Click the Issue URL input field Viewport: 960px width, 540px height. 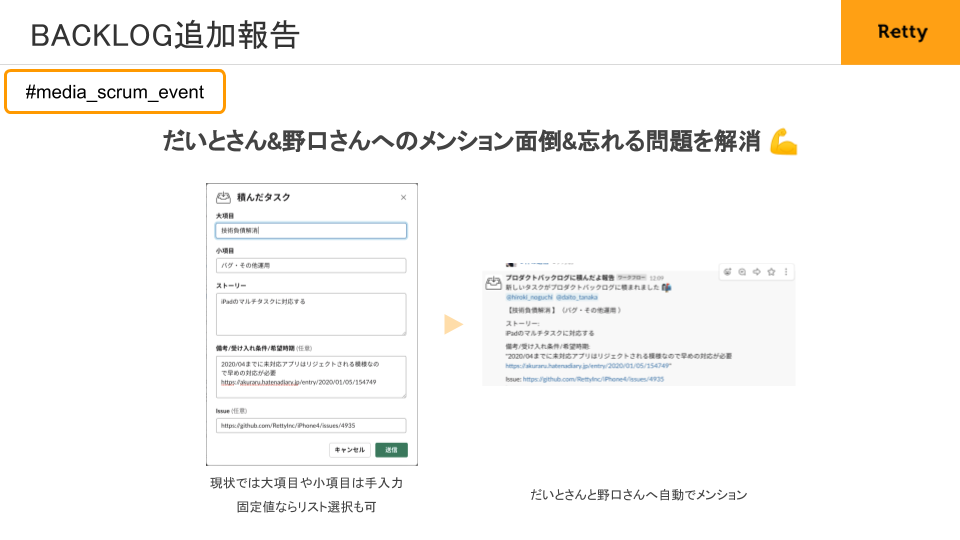tap(311, 426)
